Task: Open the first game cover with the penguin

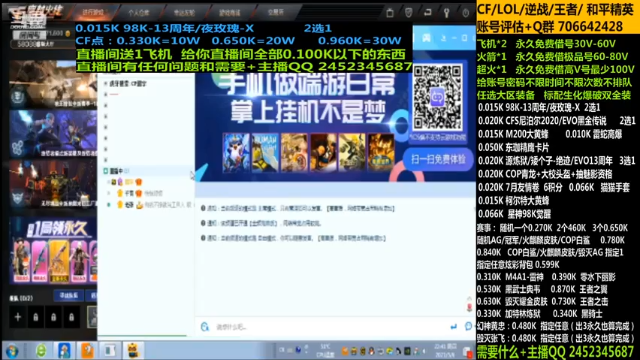Action: click(236, 152)
